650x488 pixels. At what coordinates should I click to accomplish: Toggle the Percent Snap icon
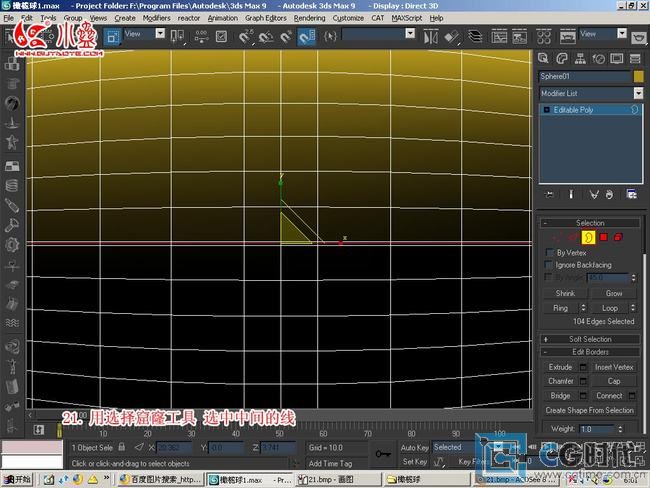click(286, 37)
